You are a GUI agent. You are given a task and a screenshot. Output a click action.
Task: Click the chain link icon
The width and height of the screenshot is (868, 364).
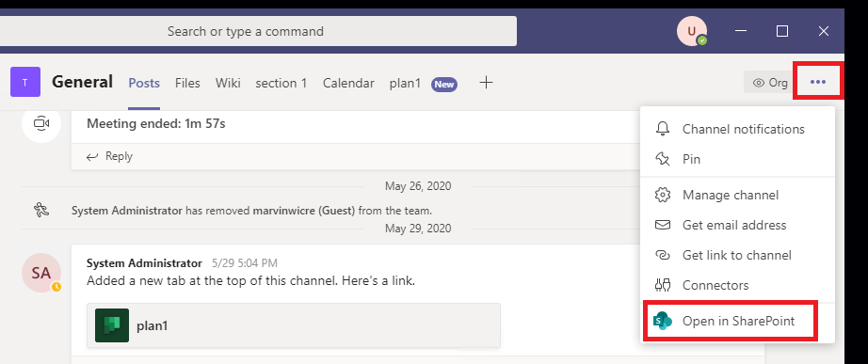[663, 255]
